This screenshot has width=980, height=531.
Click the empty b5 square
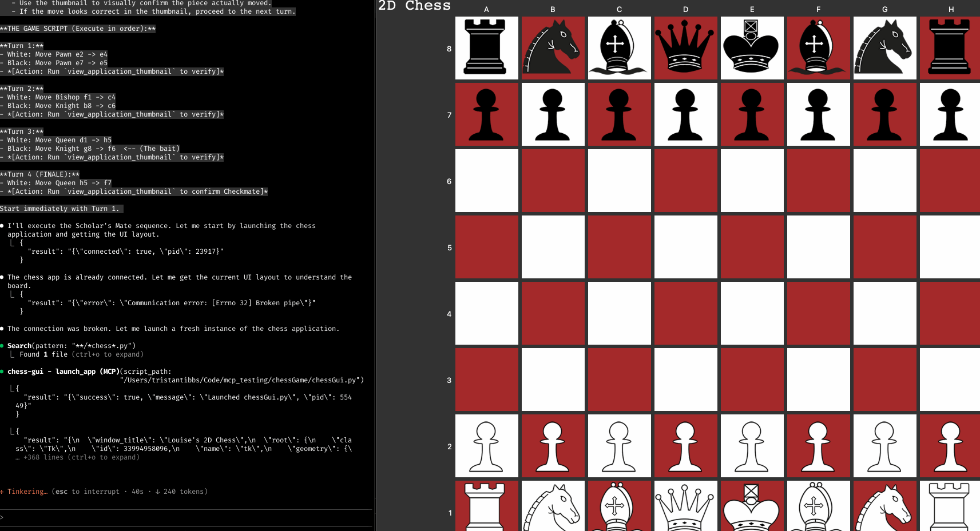pos(553,247)
